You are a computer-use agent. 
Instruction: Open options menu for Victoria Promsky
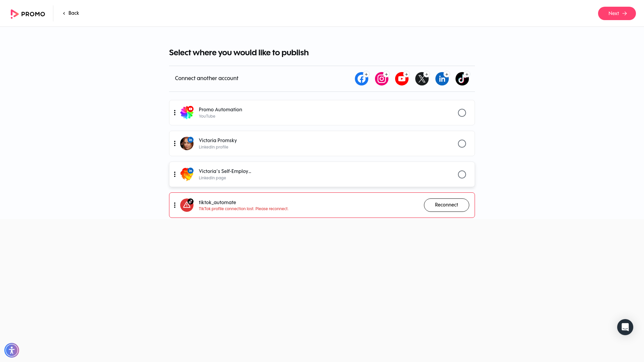tap(175, 143)
